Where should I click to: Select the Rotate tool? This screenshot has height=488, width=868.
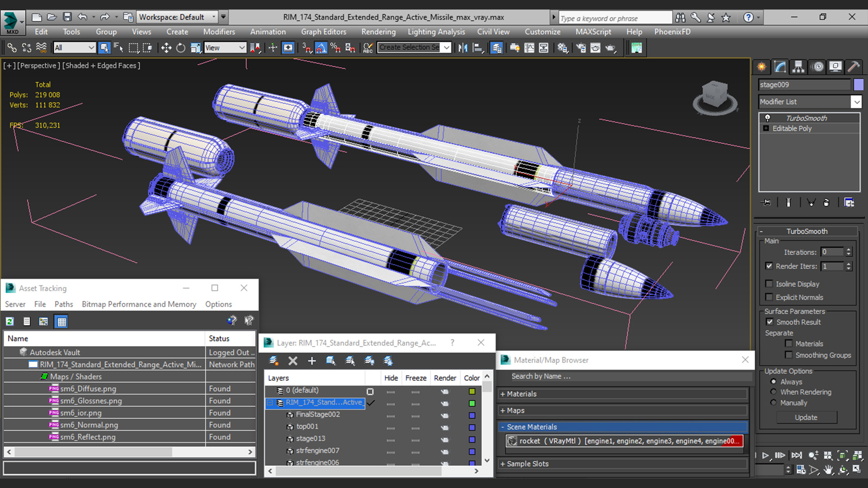tap(181, 48)
